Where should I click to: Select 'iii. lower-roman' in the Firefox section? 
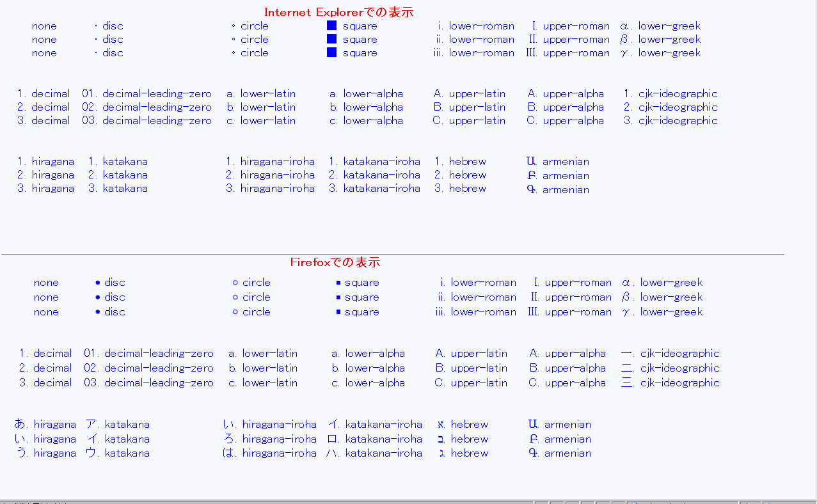[x=475, y=312]
